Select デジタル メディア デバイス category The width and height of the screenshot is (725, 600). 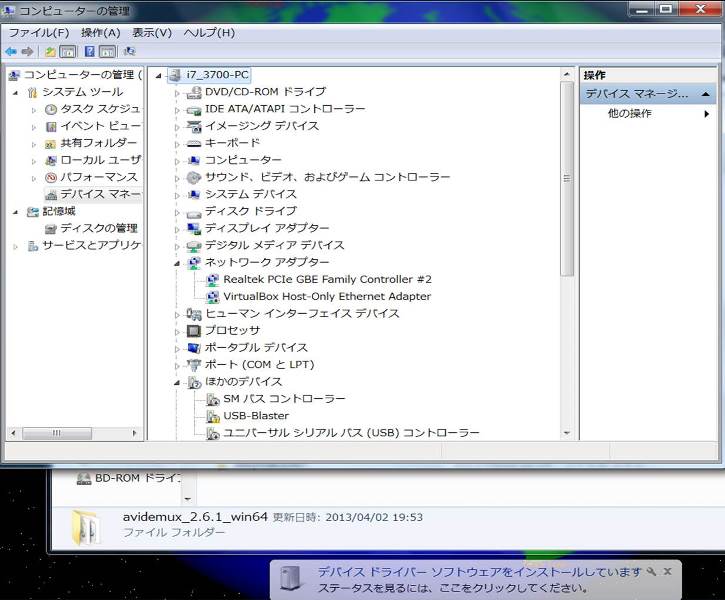tap(275, 245)
